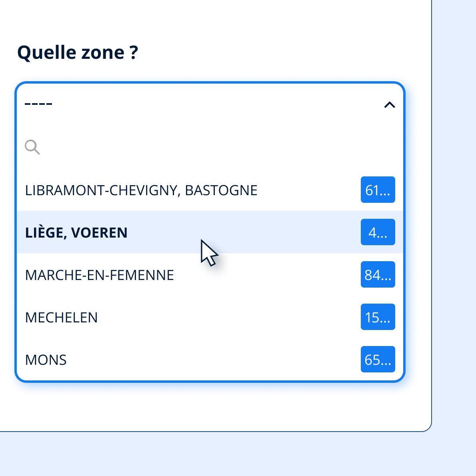Click the ---- placeholder value
Image resolution: width=476 pixels, height=476 pixels.
(x=38, y=104)
